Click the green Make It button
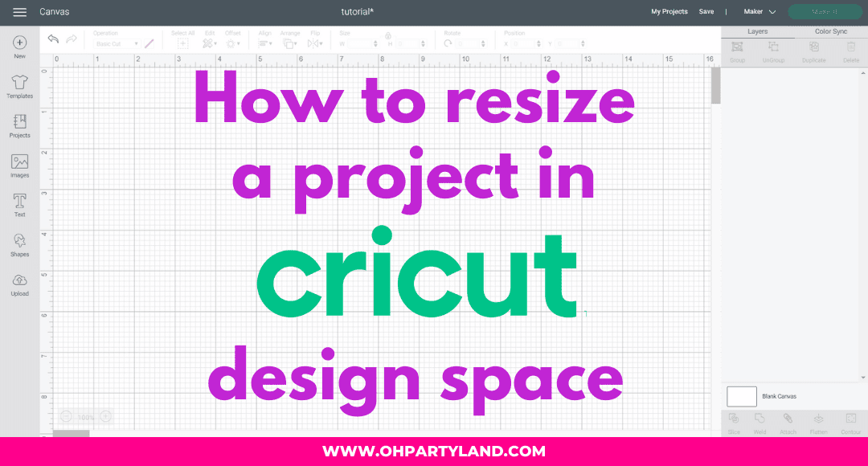 tap(825, 11)
